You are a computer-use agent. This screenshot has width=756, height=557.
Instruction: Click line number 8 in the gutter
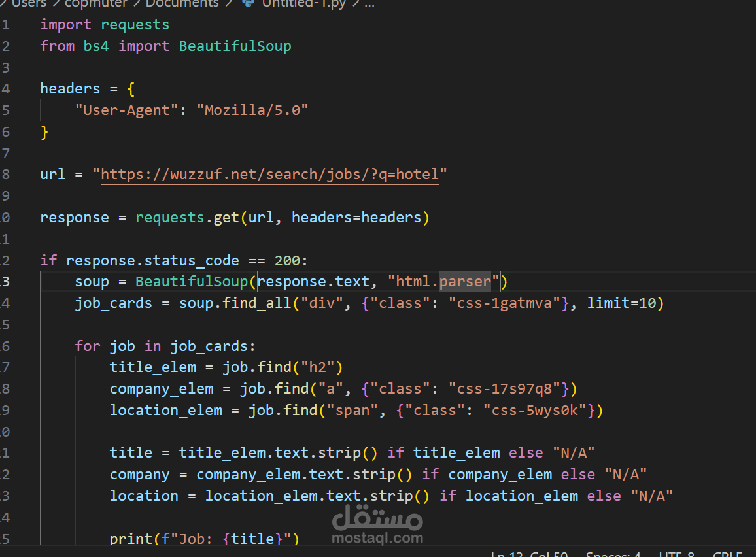click(6, 175)
